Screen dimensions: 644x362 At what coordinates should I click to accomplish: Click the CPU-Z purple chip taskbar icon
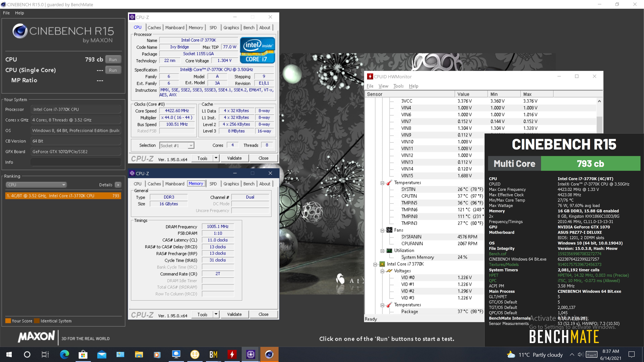pyautogui.click(x=251, y=354)
